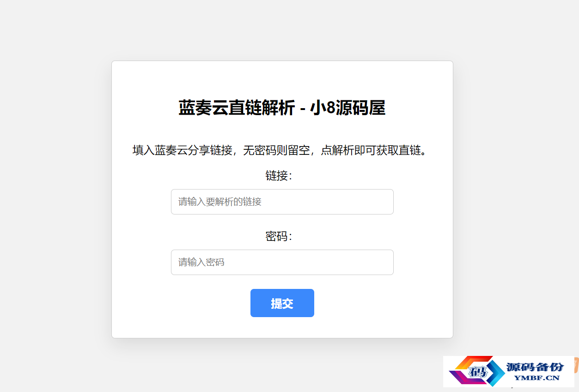Focus the 请输入要解析的链接 input box
Screen dimensions: 579x392
282,202
